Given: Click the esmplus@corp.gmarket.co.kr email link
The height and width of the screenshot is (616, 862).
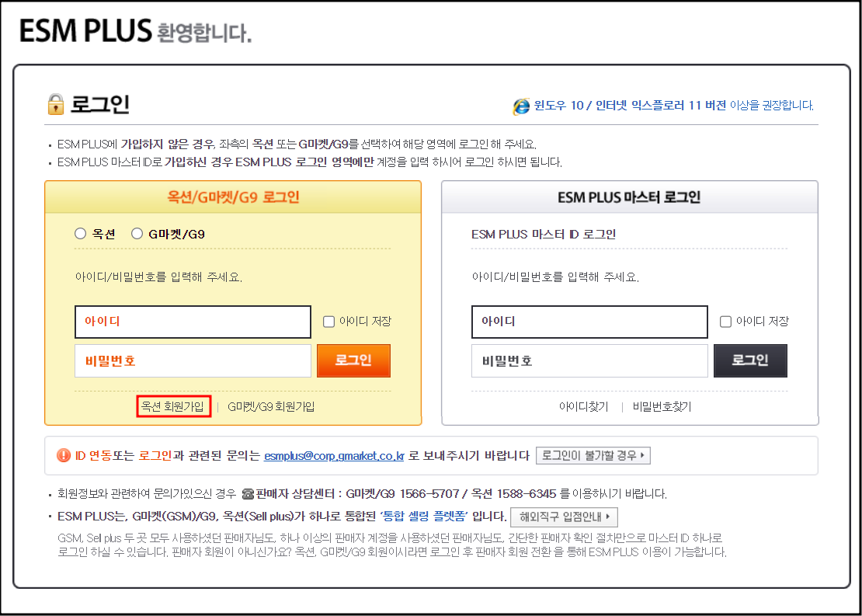Looking at the screenshot, I should coord(334,456).
